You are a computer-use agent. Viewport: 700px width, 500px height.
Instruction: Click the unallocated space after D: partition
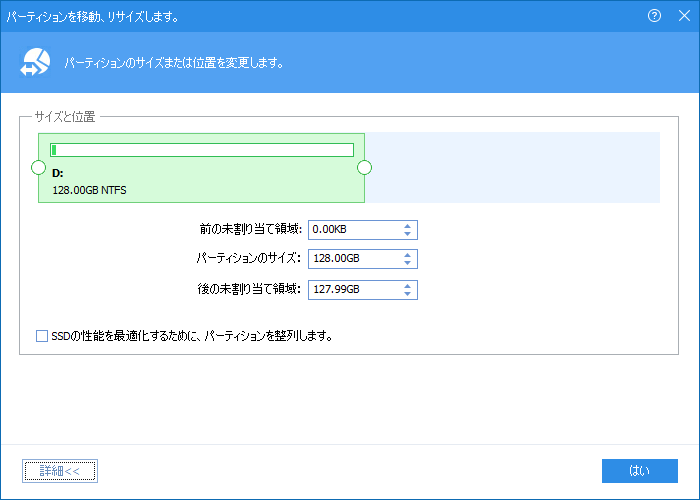pos(512,168)
